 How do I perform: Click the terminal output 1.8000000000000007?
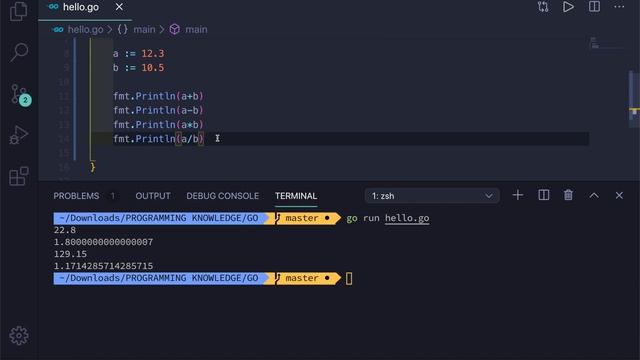pyautogui.click(x=103, y=242)
